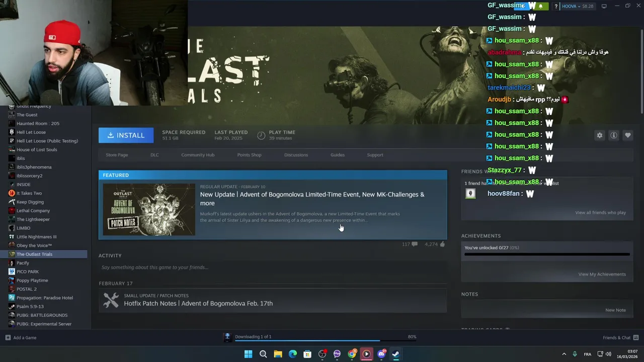Open the New Update Advent of Bogomolova headline
This screenshot has width=644, height=362.
[312, 199]
